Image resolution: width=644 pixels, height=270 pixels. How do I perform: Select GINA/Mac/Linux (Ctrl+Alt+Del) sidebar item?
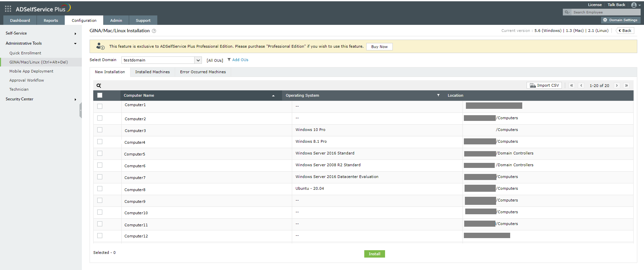tap(41, 62)
